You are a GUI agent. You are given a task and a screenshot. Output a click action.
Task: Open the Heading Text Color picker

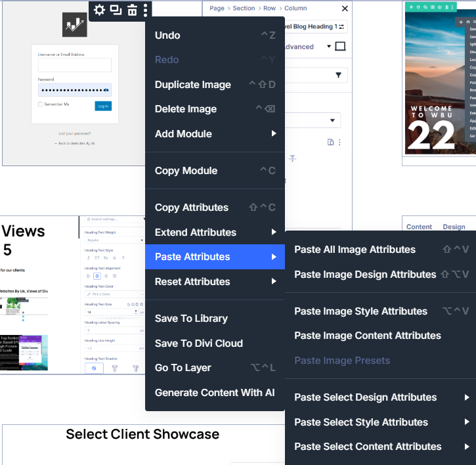(x=114, y=294)
